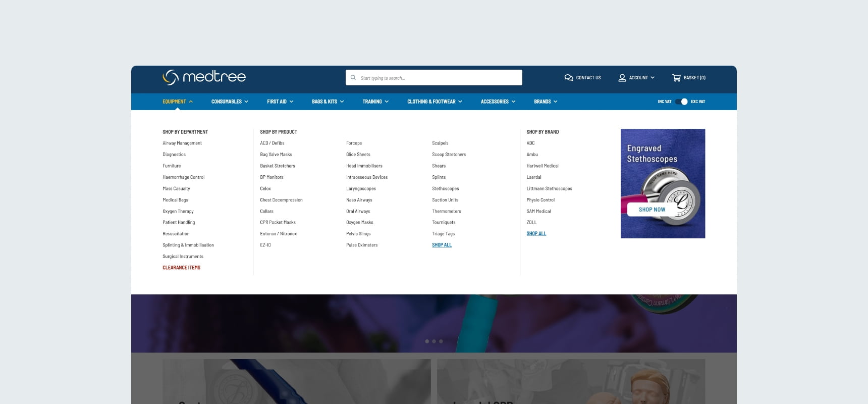Go to Entonox / Nitronox

pyautogui.click(x=279, y=234)
